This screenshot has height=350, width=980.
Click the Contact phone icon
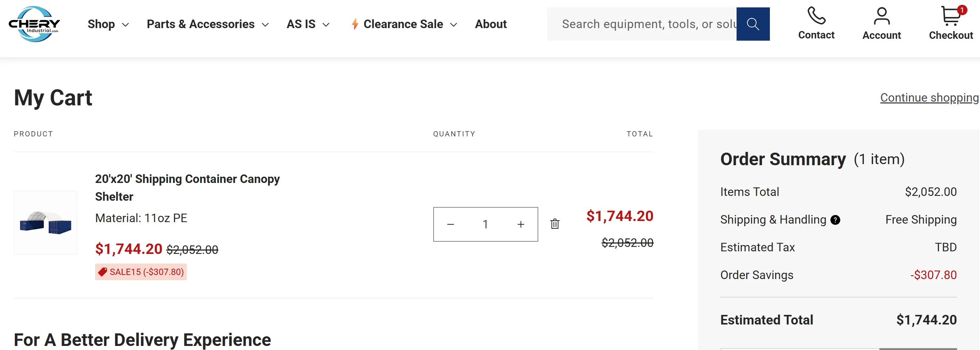[816, 17]
